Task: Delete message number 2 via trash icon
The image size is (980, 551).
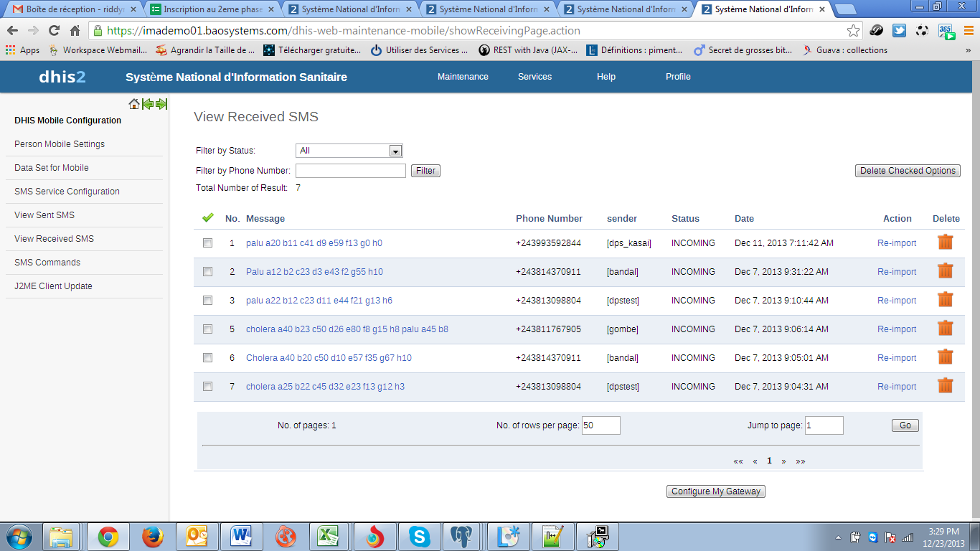Action: coord(946,271)
